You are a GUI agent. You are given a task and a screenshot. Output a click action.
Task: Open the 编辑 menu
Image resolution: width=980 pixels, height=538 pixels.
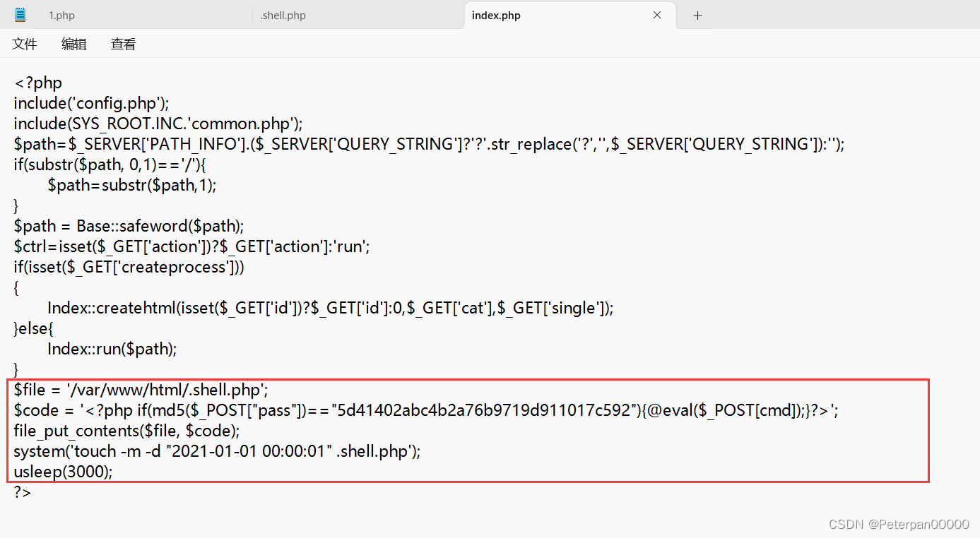coord(74,44)
